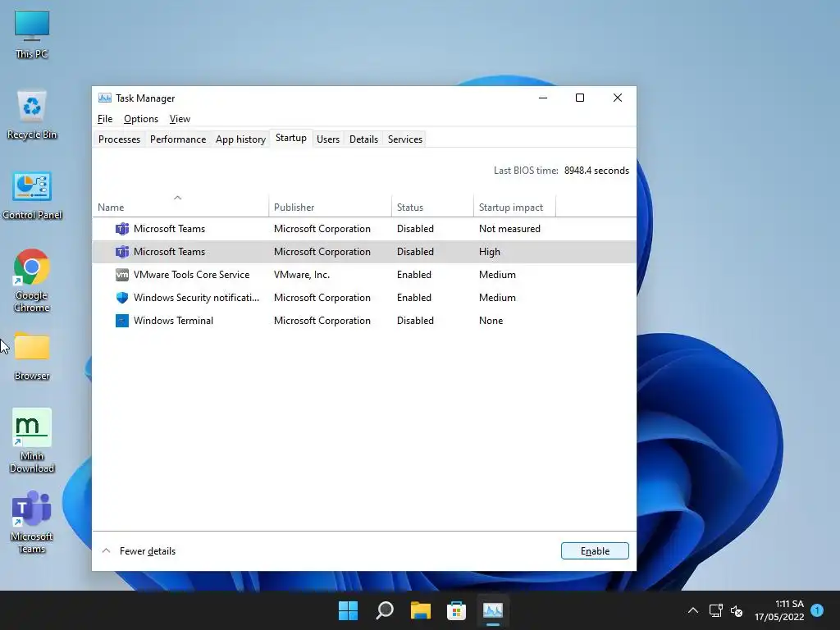Click the High startup impact cell
The image size is (840, 630).
[490, 252]
